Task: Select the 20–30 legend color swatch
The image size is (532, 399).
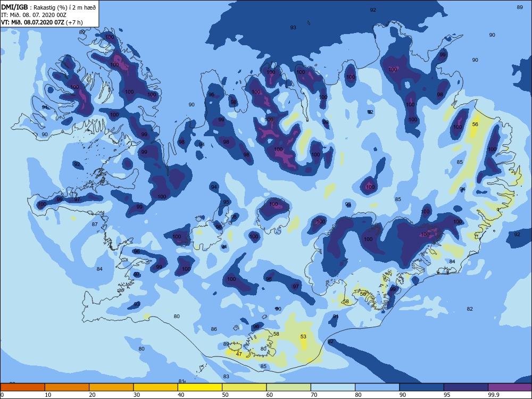Action: [111, 387]
